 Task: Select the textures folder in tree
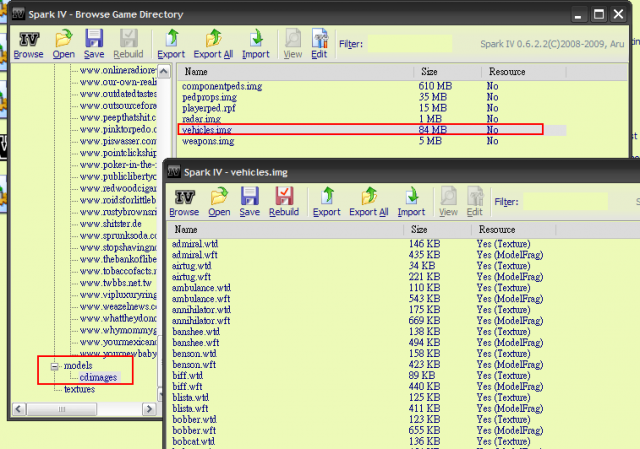79,389
